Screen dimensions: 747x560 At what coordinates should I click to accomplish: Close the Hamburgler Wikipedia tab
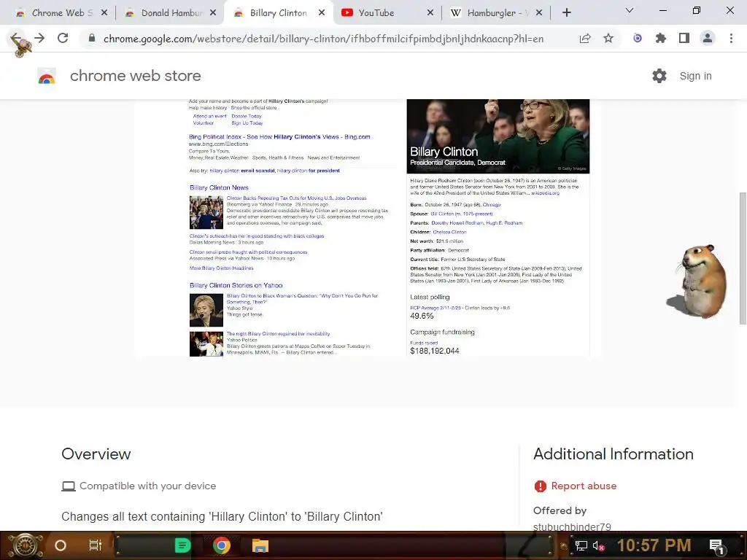pyautogui.click(x=539, y=13)
